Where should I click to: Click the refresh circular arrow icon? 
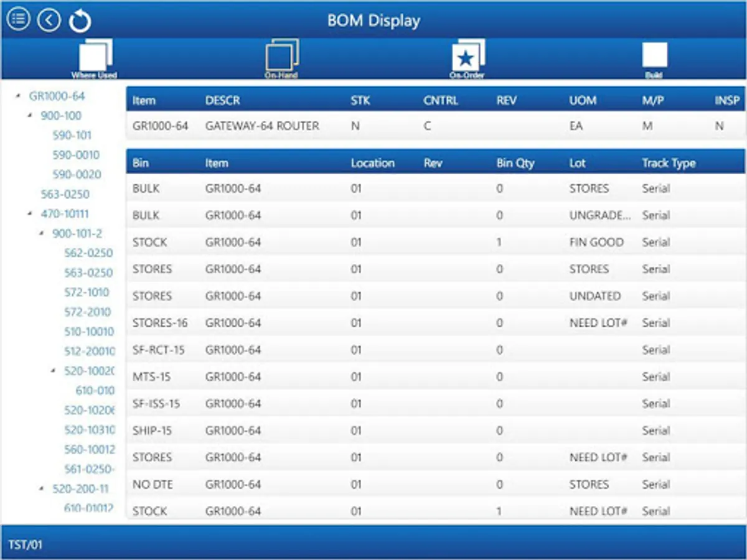[x=80, y=21]
